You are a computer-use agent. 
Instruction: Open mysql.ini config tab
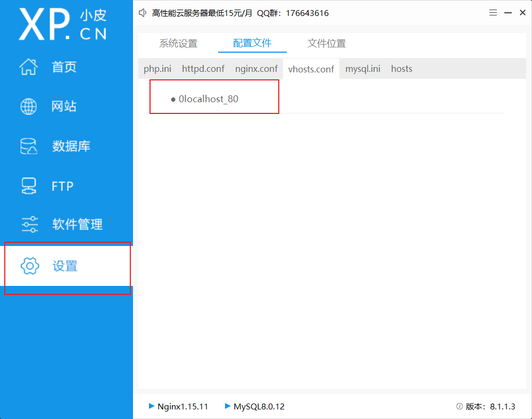[x=363, y=69]
